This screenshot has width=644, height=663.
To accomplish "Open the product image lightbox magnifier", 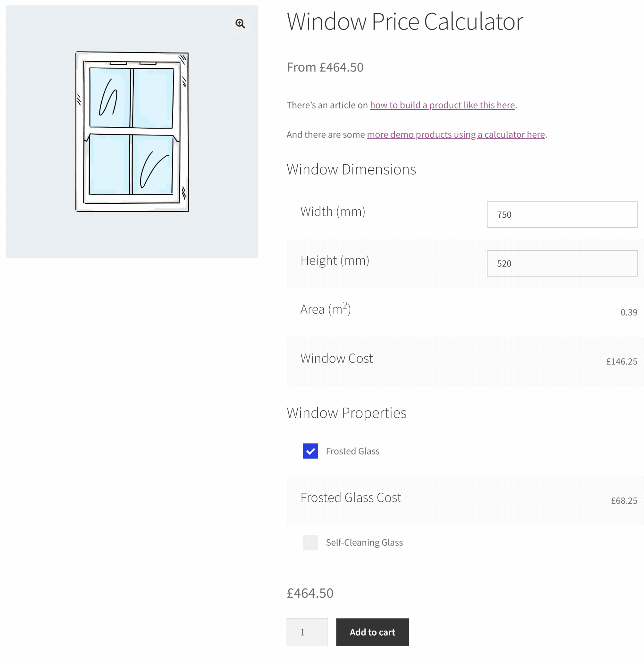I will 240,23.
